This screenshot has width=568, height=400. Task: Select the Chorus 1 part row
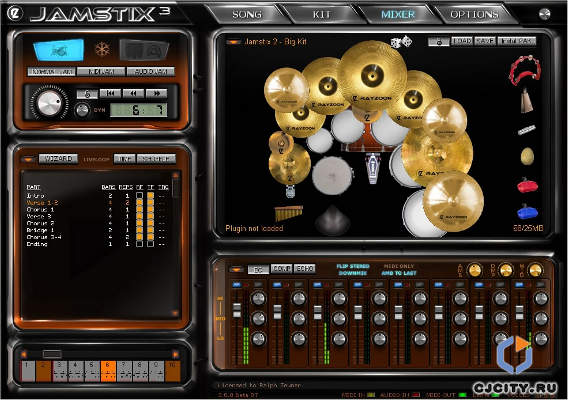point(97,209)
